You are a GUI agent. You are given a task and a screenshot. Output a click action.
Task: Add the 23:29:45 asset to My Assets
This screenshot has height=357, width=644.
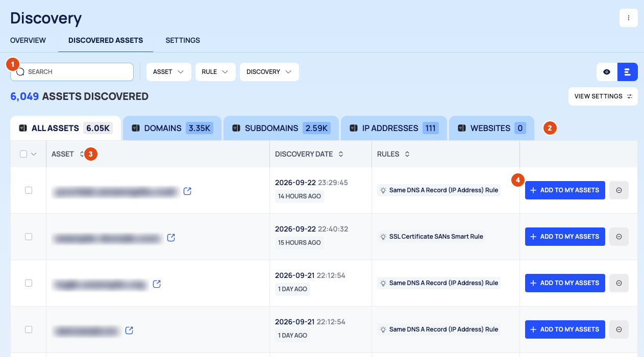[x=565, y=190]
